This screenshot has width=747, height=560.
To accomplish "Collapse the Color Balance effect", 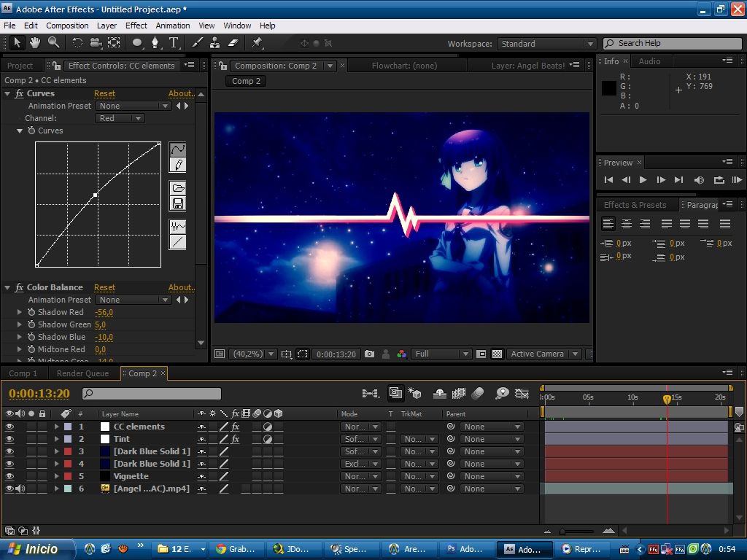I will (7, 287).
